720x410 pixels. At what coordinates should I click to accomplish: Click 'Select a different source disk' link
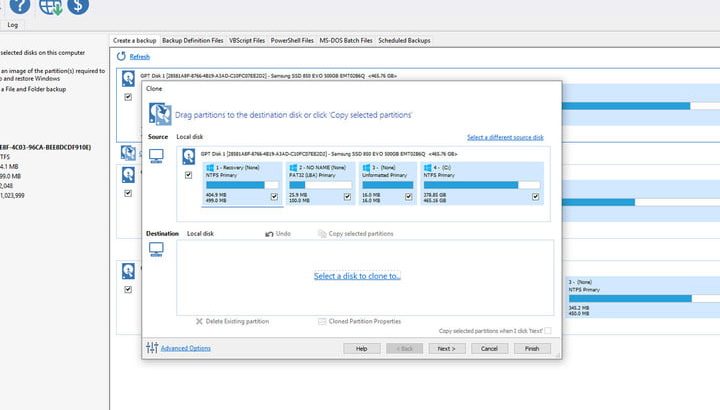point(505,137)
